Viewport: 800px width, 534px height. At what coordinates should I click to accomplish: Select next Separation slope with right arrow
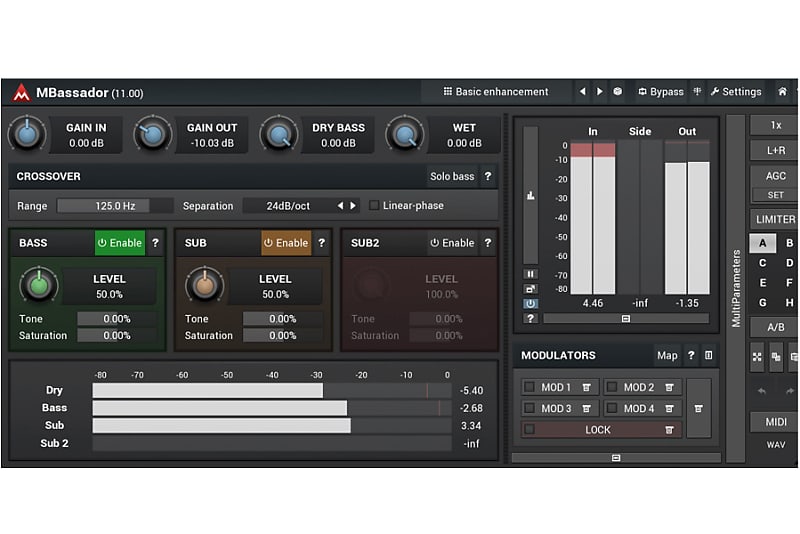click(x=353, y=206)
